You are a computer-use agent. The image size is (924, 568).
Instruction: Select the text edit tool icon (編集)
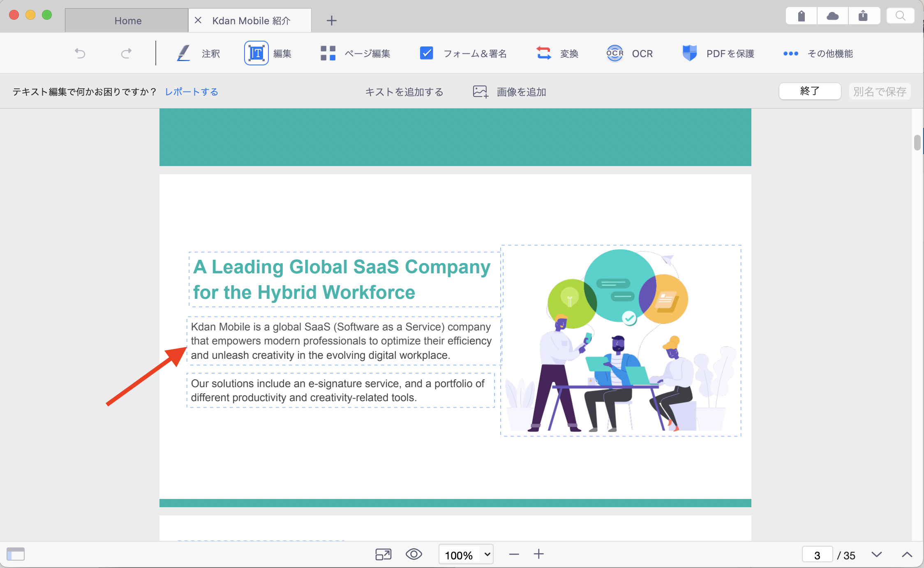256,53
